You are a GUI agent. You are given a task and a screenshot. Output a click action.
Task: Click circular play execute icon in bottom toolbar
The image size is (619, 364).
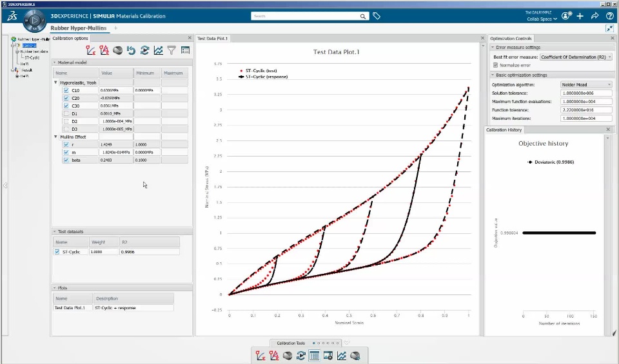click(301, 356)
